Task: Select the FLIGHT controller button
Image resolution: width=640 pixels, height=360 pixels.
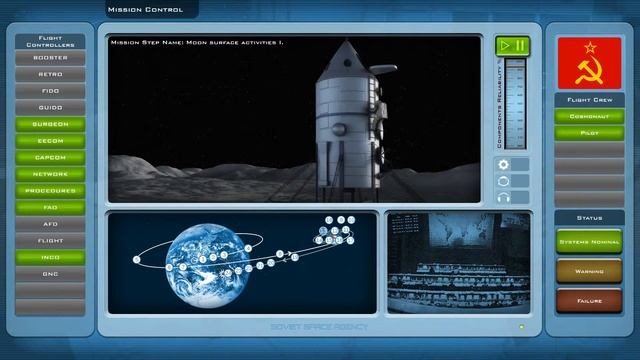Action: point(50,241)
